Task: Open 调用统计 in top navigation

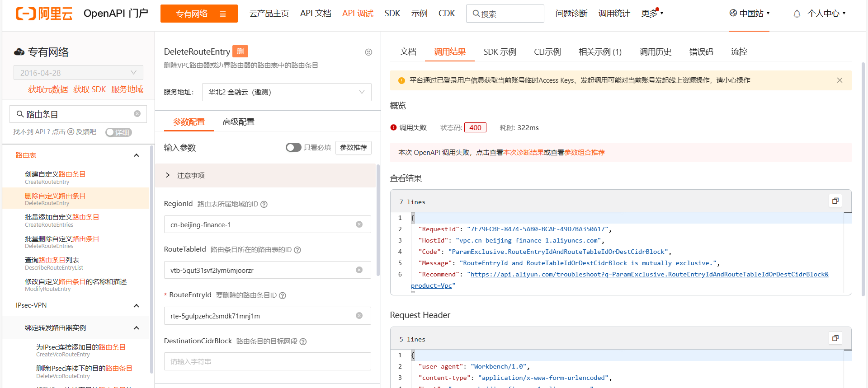Action: [614, 14]
